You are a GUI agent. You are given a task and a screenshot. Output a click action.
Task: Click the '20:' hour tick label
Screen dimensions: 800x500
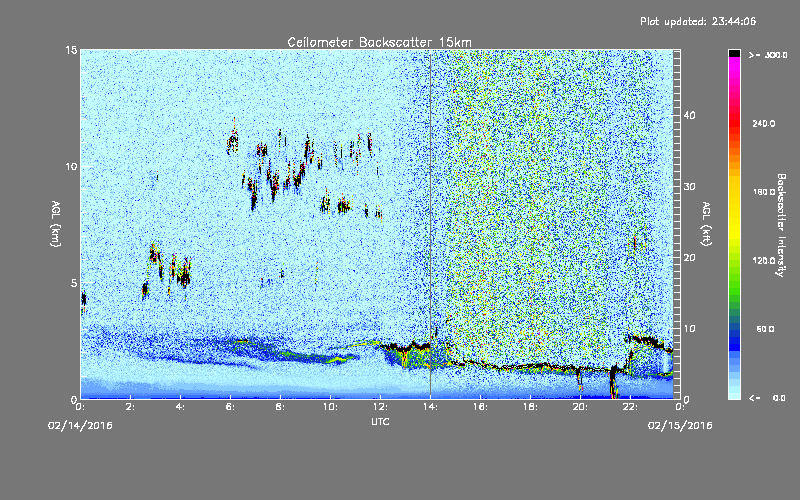[581, 407]
